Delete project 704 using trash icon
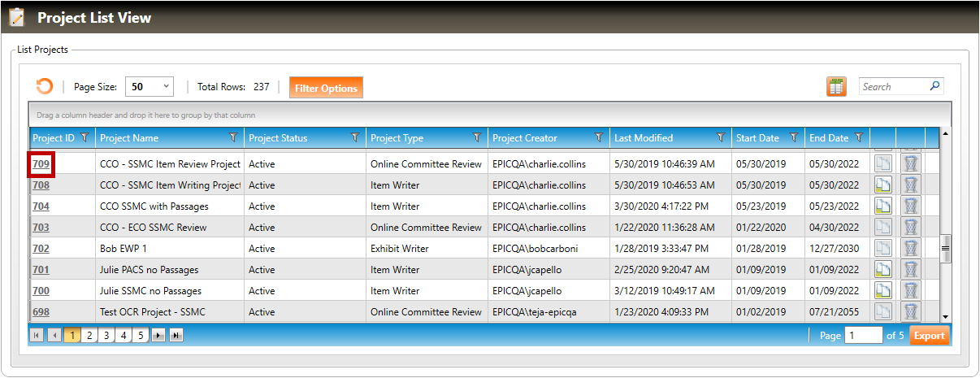The image size is (980, 378). 911,206
